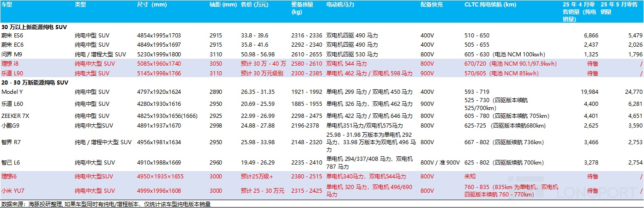Click the 车型 column header
Screen dimensions: 644x208
coord(8,5)
